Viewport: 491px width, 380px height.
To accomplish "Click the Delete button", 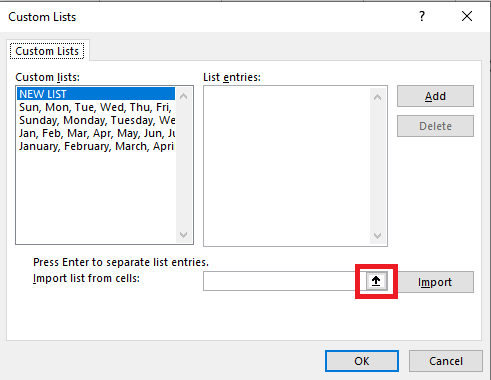I will pos(435,126).
